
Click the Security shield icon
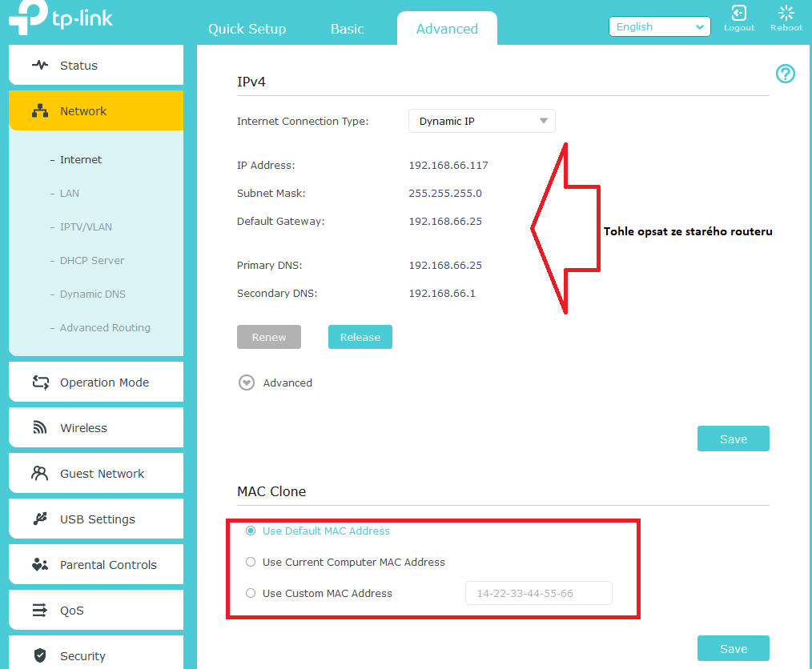[40, 655]
